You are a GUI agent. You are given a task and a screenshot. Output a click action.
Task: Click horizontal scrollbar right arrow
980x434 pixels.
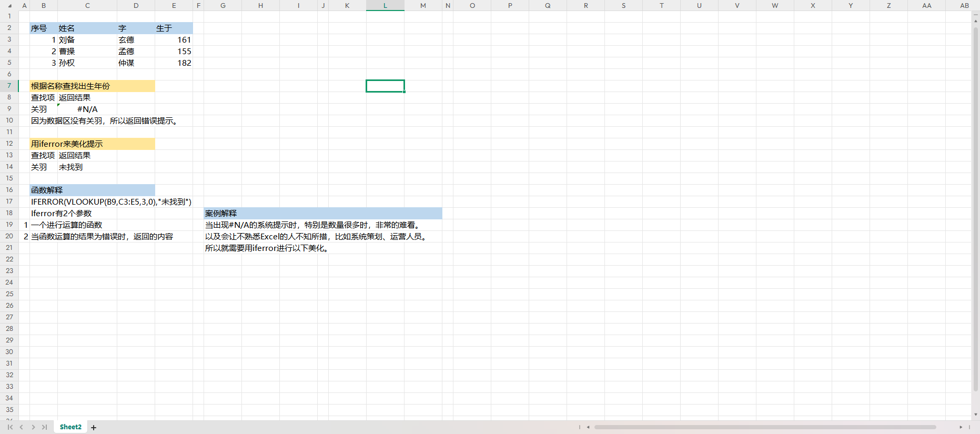tap(961, 427)
